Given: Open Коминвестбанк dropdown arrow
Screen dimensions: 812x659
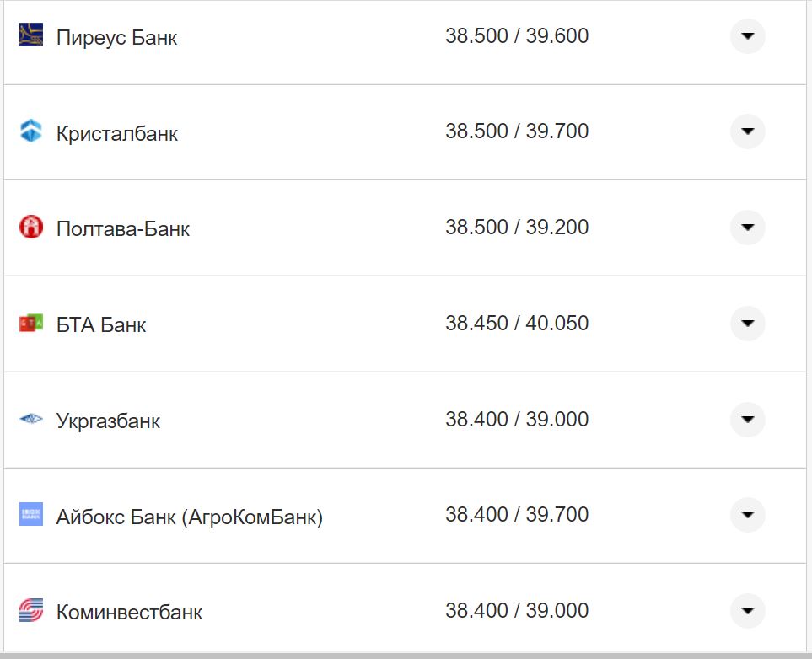Looking at the screenshot, I should click(747, 611).
